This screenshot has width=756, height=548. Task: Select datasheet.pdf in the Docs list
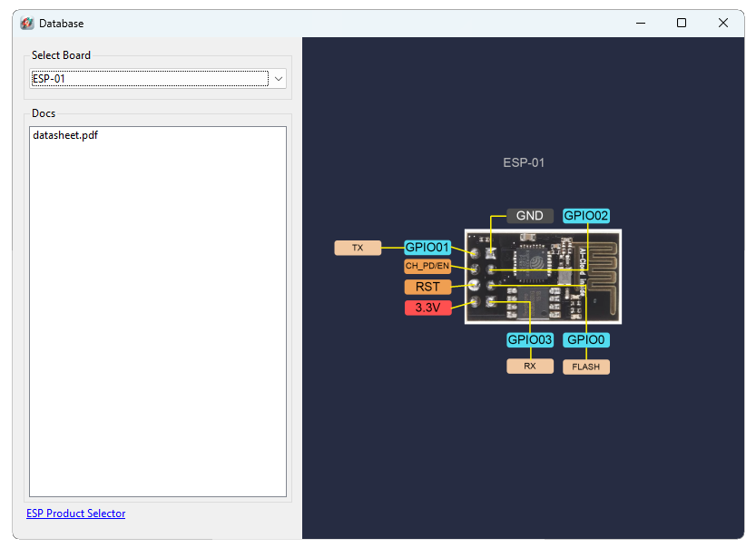point(65,135)
